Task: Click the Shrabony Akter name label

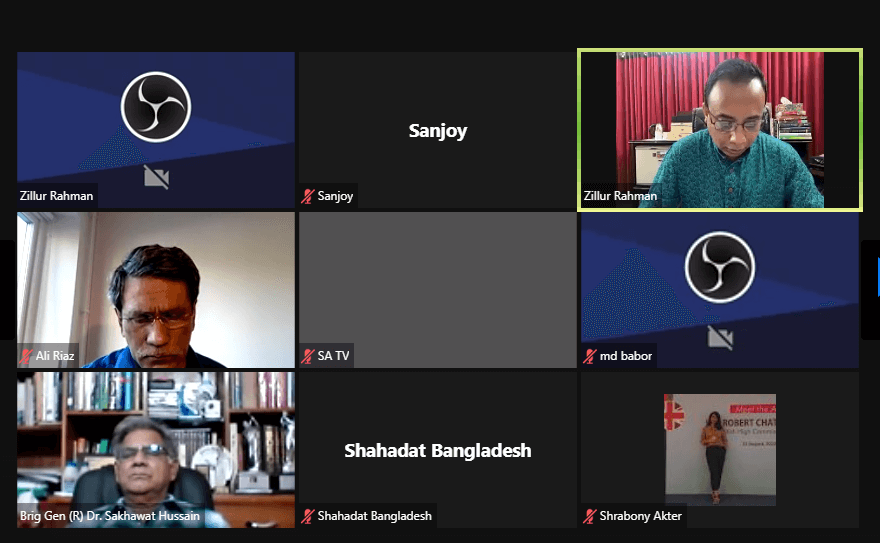Action: (x=640, y=516)
